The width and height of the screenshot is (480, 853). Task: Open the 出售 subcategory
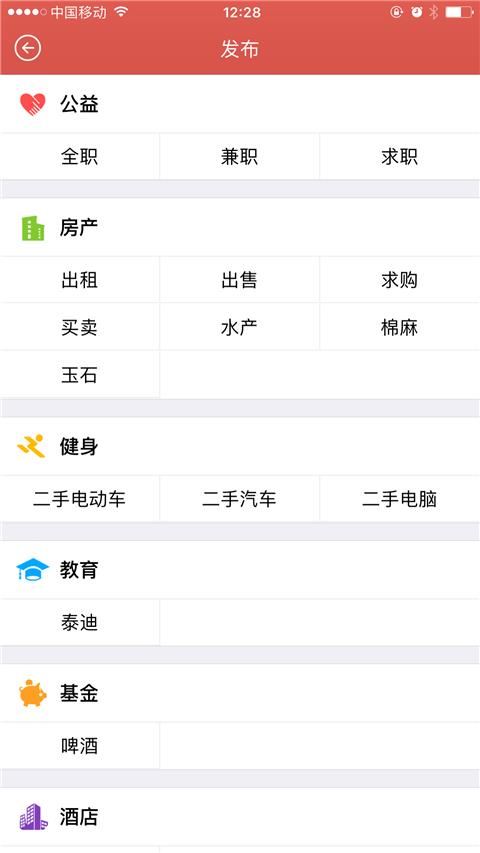point(239,280)
